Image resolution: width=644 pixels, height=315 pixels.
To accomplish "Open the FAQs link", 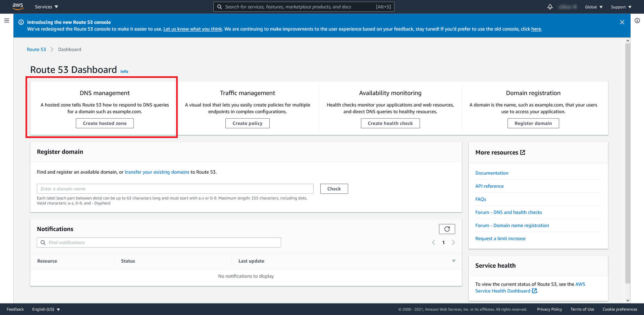I will click(481, 199).
